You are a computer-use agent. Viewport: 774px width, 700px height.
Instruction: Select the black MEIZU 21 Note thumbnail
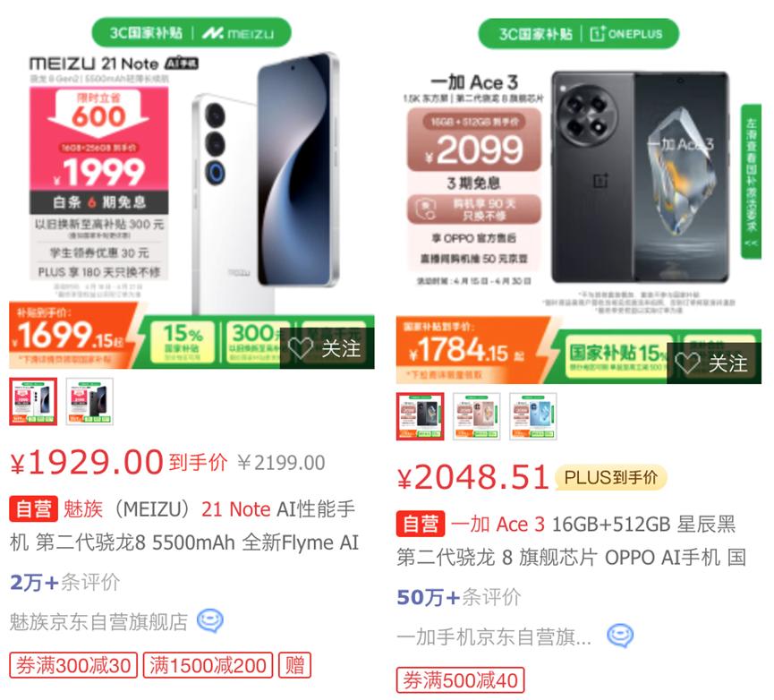click(89, 401)
